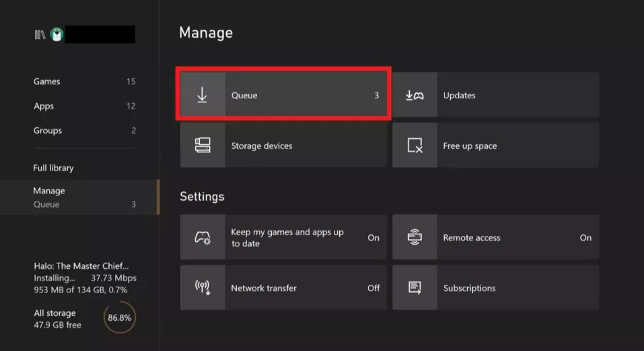The image size is (644, 351).
Task: Open the Free up space tile label
Action: [x=470, y=146]
